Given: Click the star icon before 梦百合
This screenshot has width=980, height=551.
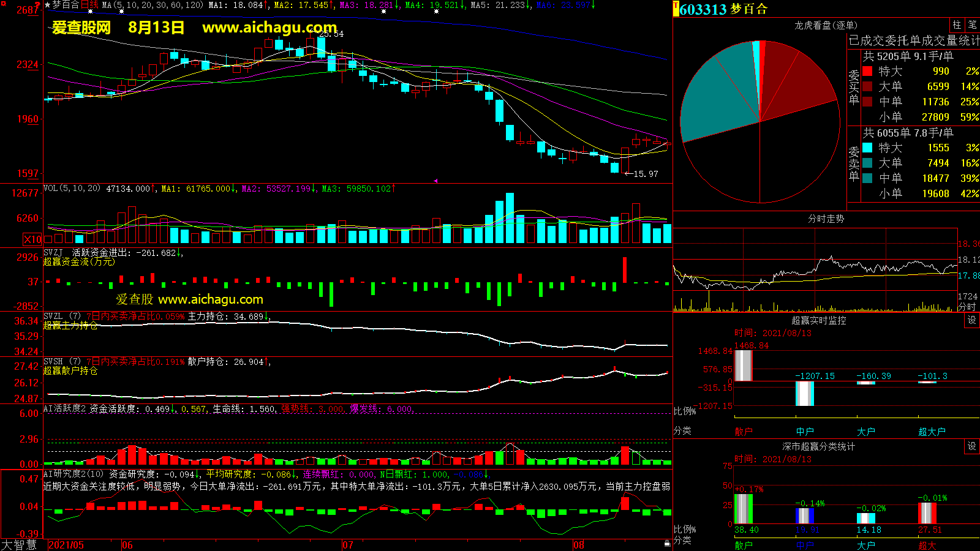Looking at the screenshot, I should click(48, 5).
